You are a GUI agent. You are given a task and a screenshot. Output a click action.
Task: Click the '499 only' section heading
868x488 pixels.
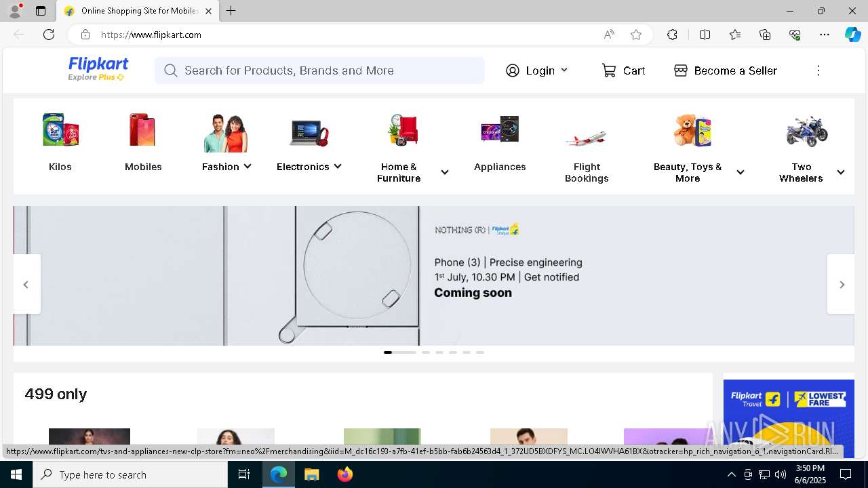tap(56, 394)
